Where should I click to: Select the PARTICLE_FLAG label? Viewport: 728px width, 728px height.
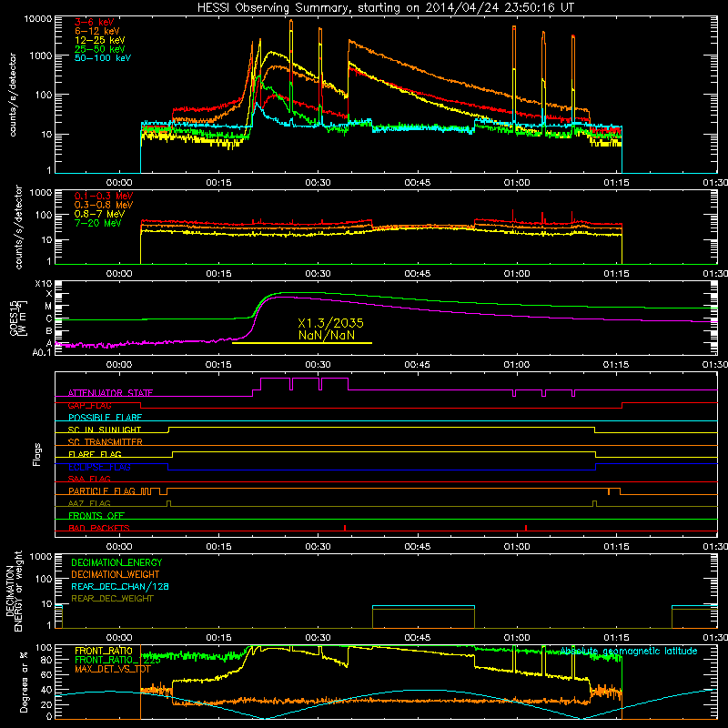tap(102, 490)
